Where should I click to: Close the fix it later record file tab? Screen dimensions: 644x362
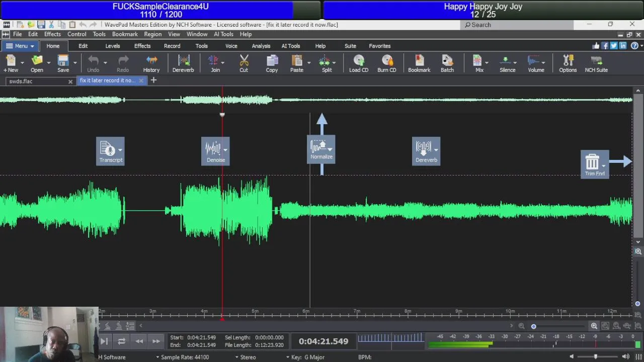pyautogui.click(x=141, y=80)
